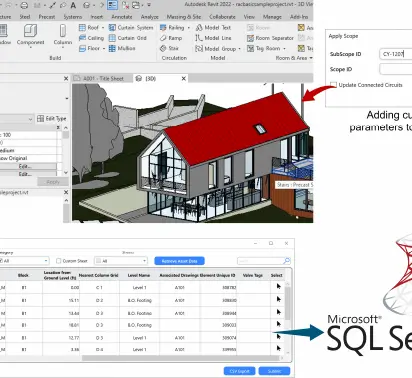412x378 pixels.
Task: Click the Close Inactive Views icon with the red X
Action: coord(125,5)
